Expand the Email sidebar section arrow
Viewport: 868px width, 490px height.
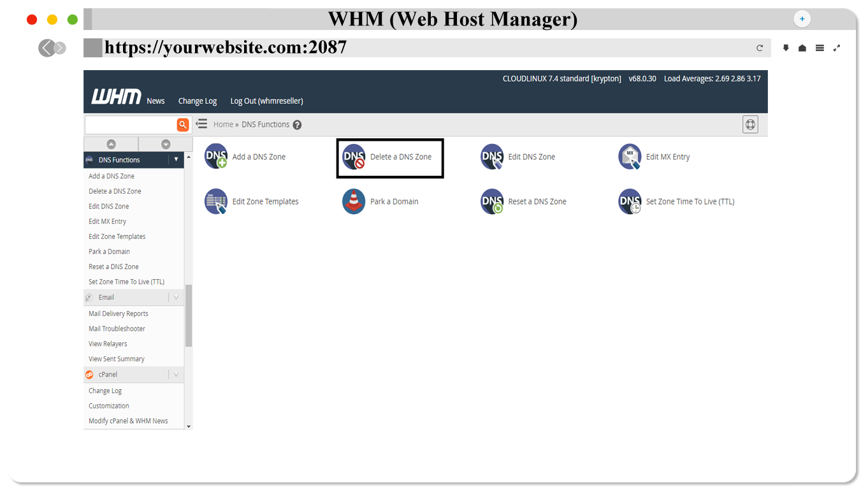click(176, 298)
